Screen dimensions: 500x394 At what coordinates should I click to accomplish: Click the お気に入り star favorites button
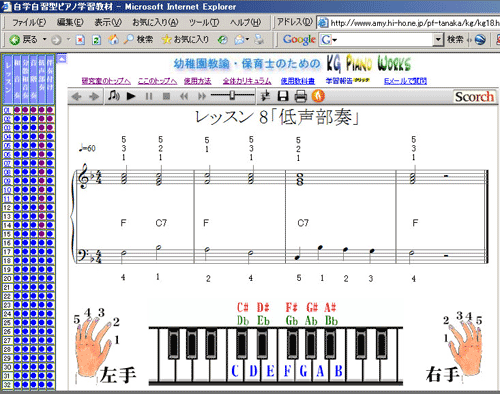pyautogui.click(x=185, y=40)
